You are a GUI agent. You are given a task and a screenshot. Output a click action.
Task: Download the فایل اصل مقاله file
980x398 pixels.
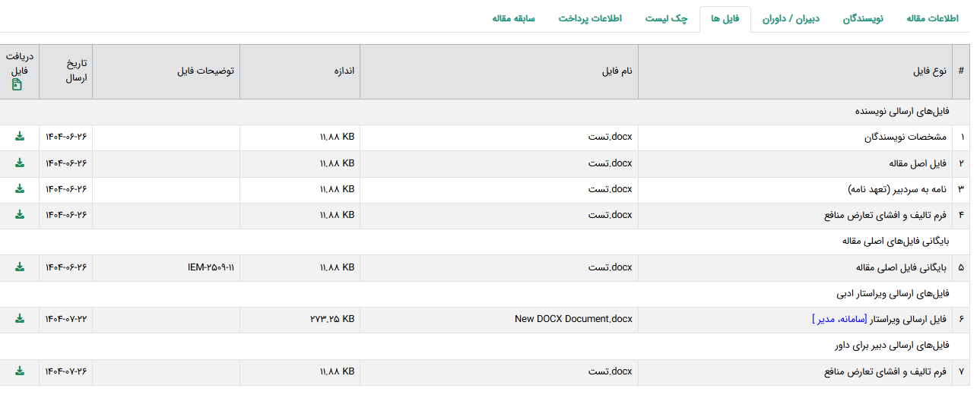[20, 163]
